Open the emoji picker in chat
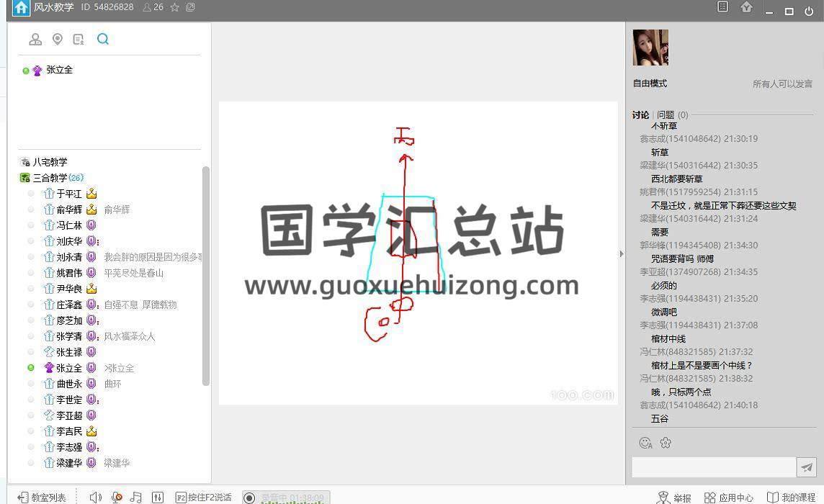 coord(645,443)
